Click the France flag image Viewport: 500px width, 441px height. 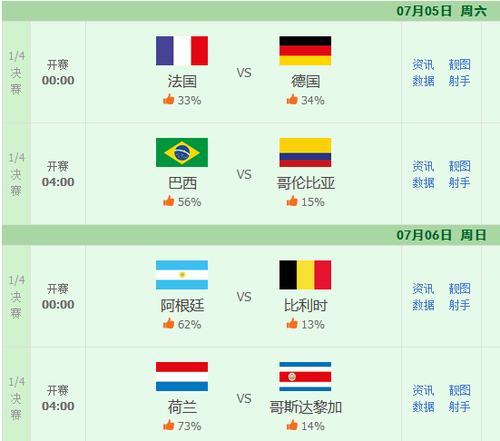point(182,51)
